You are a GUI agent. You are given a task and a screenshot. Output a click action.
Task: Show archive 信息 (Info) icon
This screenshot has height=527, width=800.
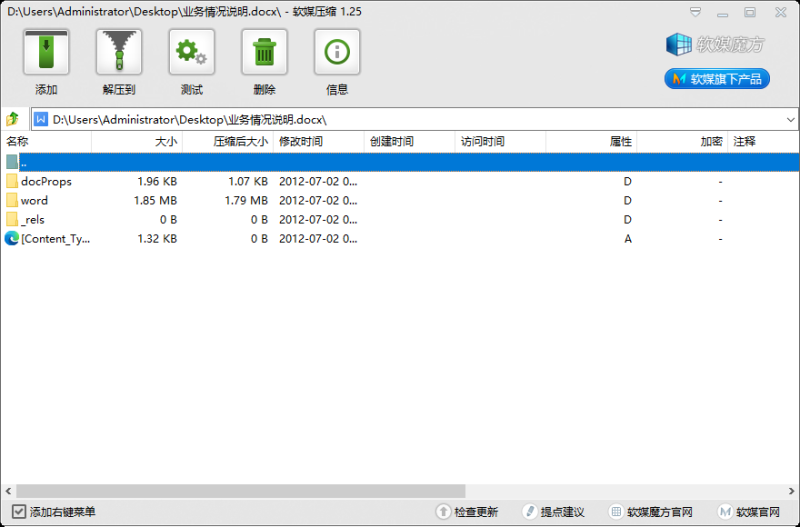(337, 52)
